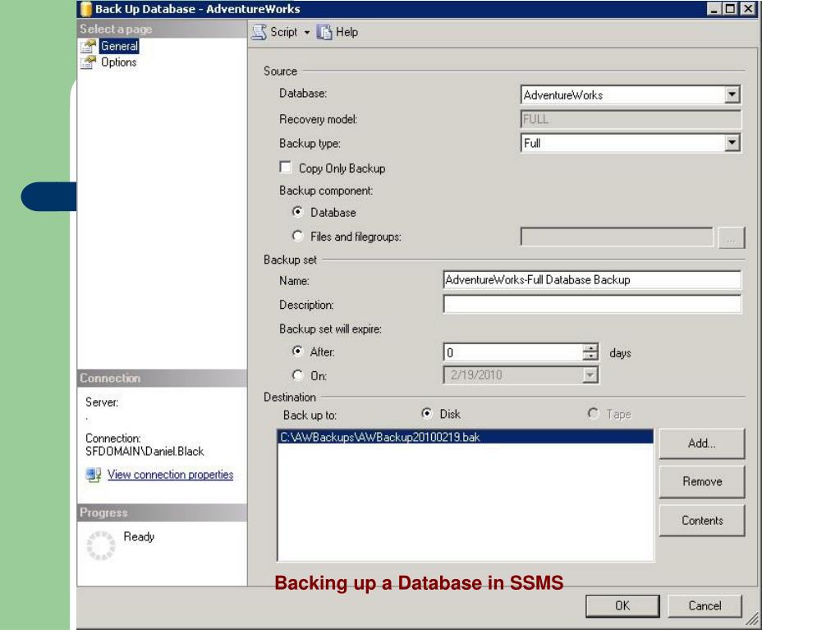Screen dimensions: 840x630
Task: Click the Help toolbar label
Action: click(x=347, y=32)
